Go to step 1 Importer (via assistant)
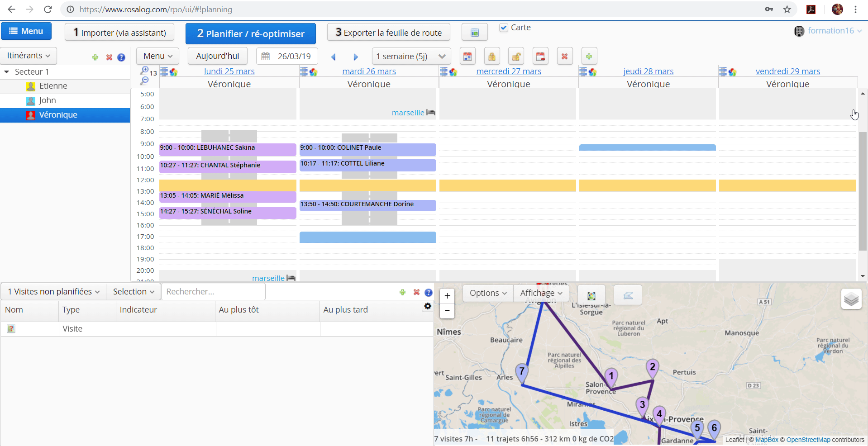This screenshot has width=868, height=446. click(x=119, y=33)
